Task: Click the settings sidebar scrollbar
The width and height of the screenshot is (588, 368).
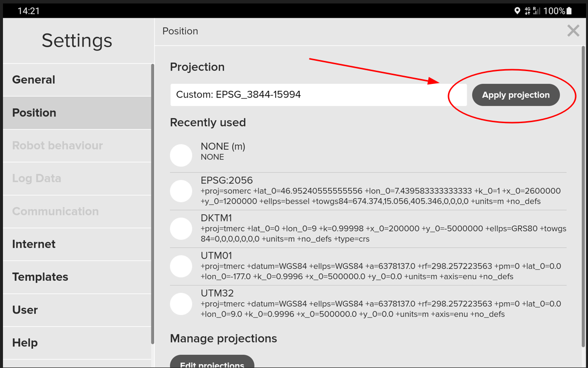Action: [152, 196]
